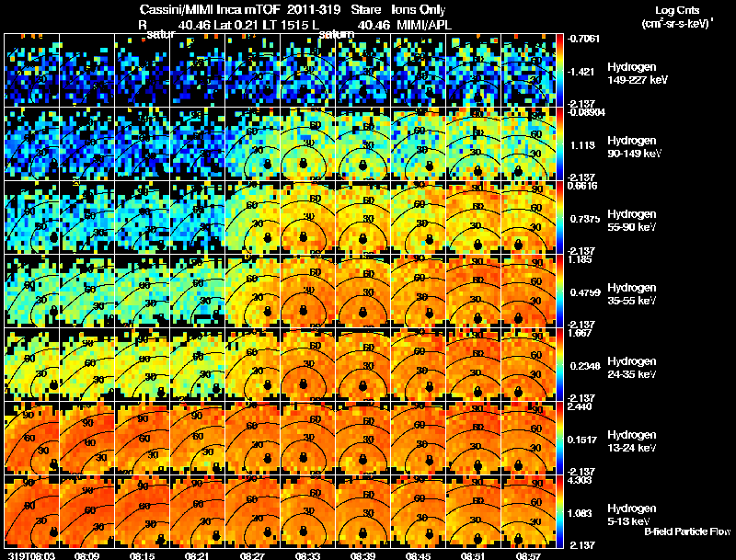Click the '0.4759' color scale value

(585, 292)
